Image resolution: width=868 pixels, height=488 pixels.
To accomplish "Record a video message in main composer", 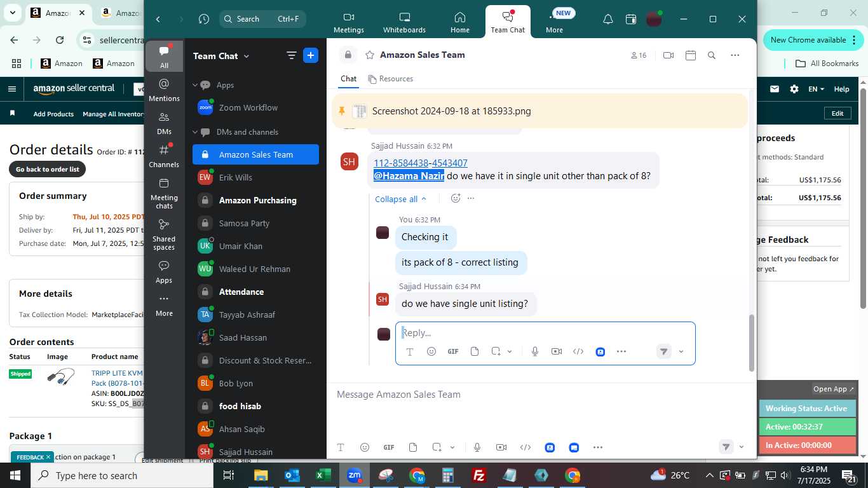I will (501, 447).
